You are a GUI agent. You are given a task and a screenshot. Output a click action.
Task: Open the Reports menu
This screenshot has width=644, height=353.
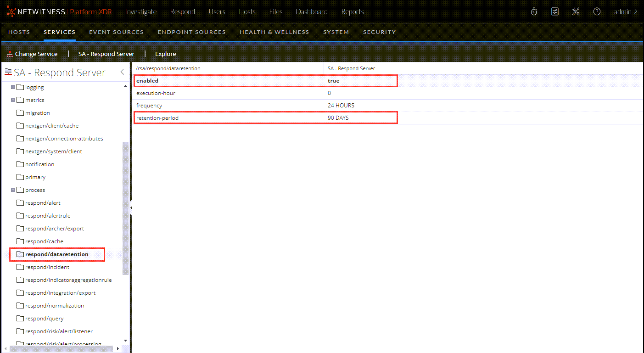click(353, 12)
